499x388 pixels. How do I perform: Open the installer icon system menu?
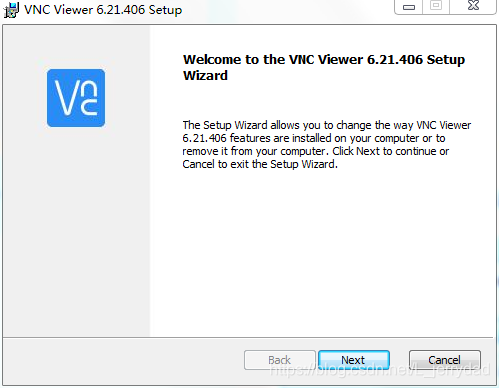pos(11,10)
